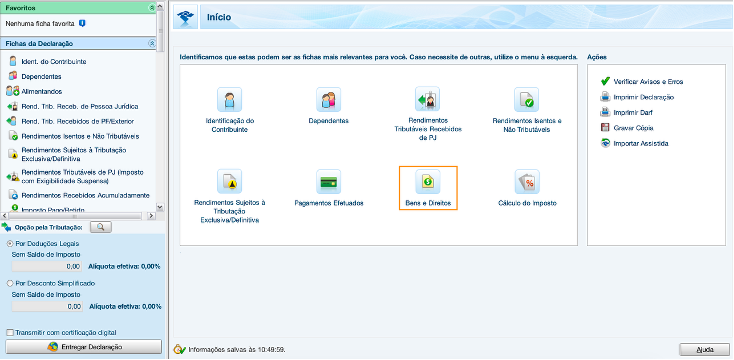
Task: Click the Informações salvas às 10:49:59 status text
Action: click(236, 350)
